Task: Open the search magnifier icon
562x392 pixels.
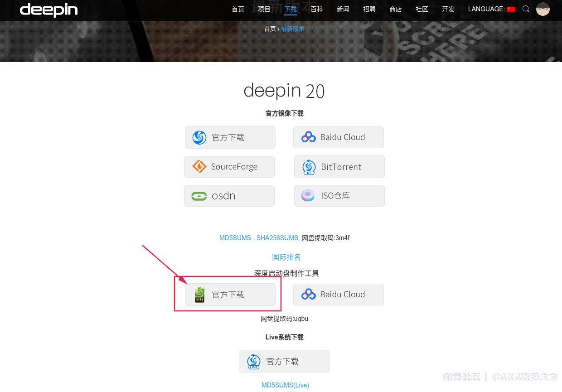Action: pyautogui.click(x=525, y=9)
